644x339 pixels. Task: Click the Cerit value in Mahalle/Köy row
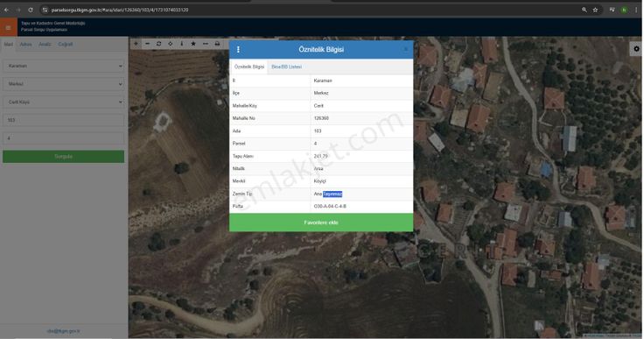[318, 106]
